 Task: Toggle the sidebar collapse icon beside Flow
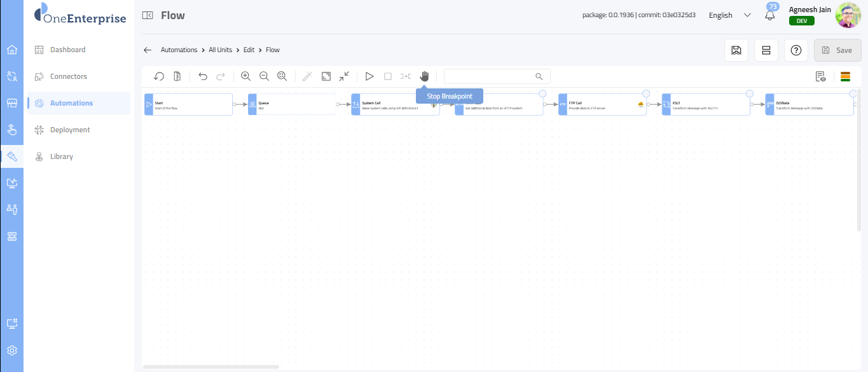(x=148, y=15)
